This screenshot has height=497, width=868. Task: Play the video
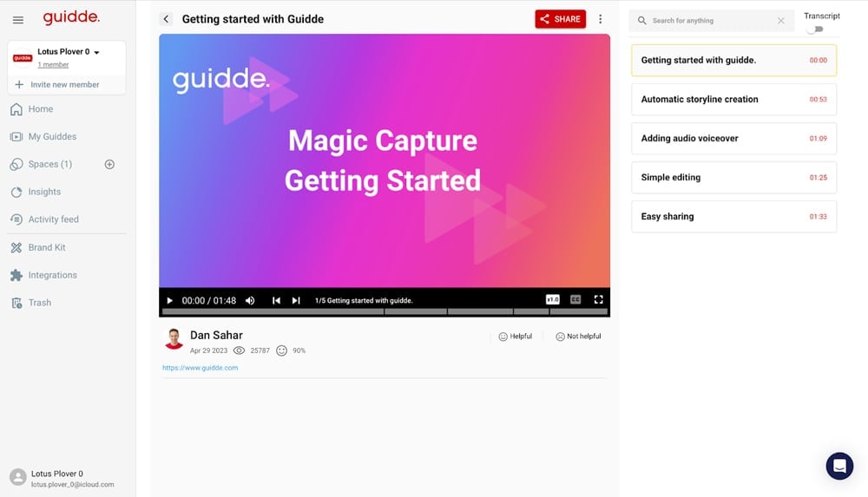[169, 300]
